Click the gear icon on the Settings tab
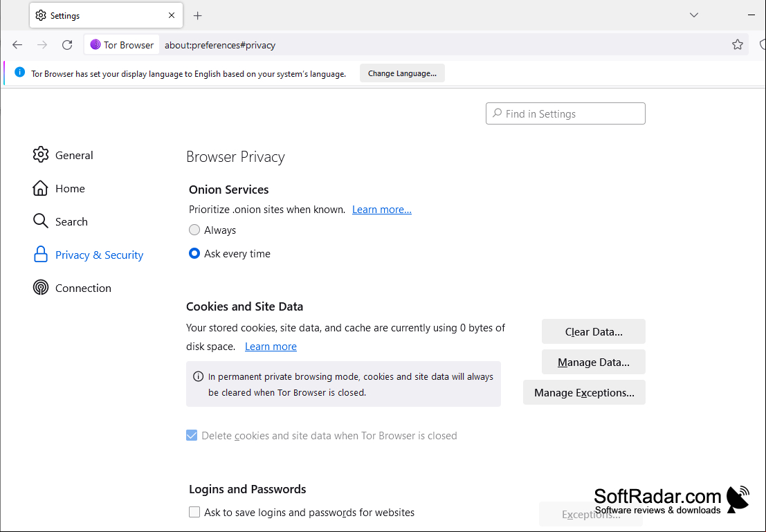The height and width of the screenshot is (532, 766). click(x=41, y=16)
